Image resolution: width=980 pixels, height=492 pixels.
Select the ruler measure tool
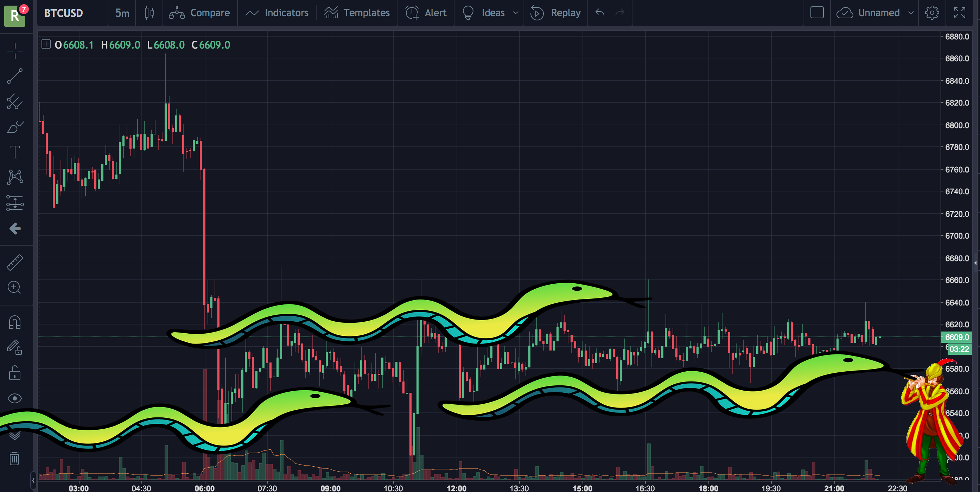[15, 263]
